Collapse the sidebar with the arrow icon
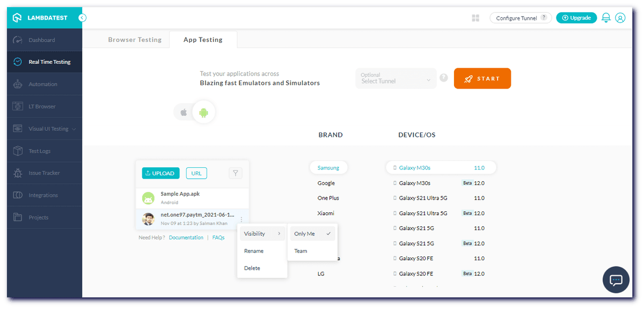Viewport: 644px width, 309px height. click(x=82, y=18)
